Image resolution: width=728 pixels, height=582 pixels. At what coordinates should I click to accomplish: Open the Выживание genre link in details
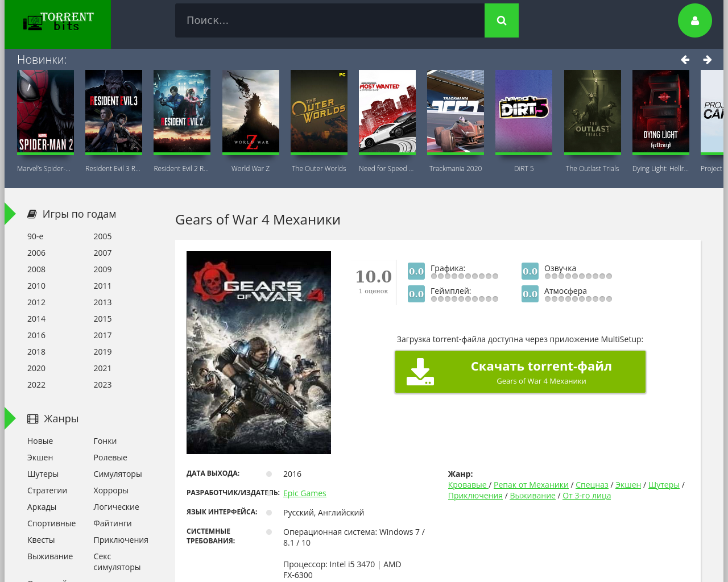[x=532, y=496]
